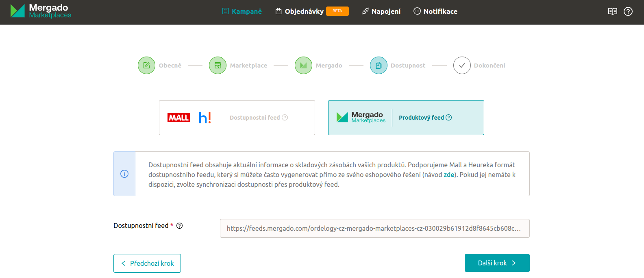The height and width of the screenshot is (278, 644).
Task: Click the Dokončení checkmark step icon
Action: coord(462,65)
